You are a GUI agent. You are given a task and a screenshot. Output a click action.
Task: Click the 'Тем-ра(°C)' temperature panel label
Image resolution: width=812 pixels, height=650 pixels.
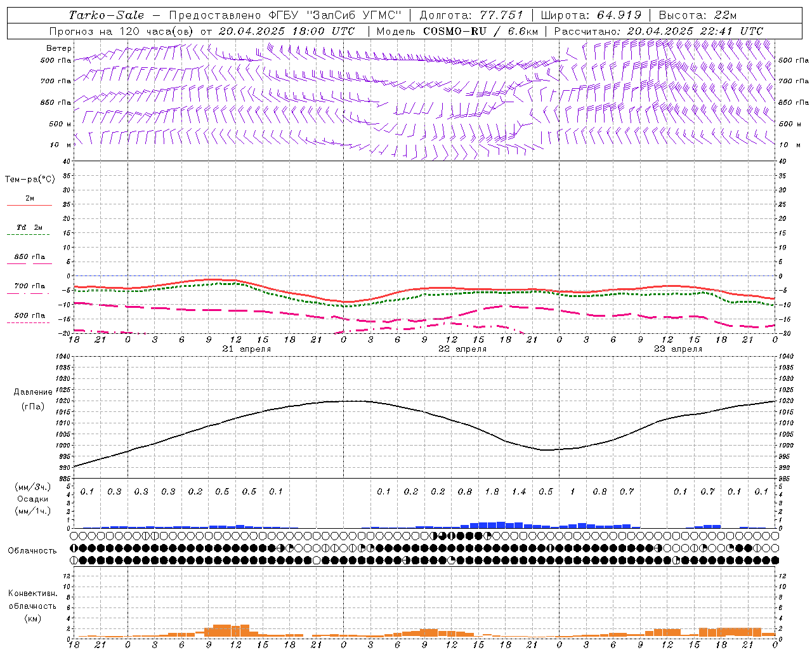point(30,180)
